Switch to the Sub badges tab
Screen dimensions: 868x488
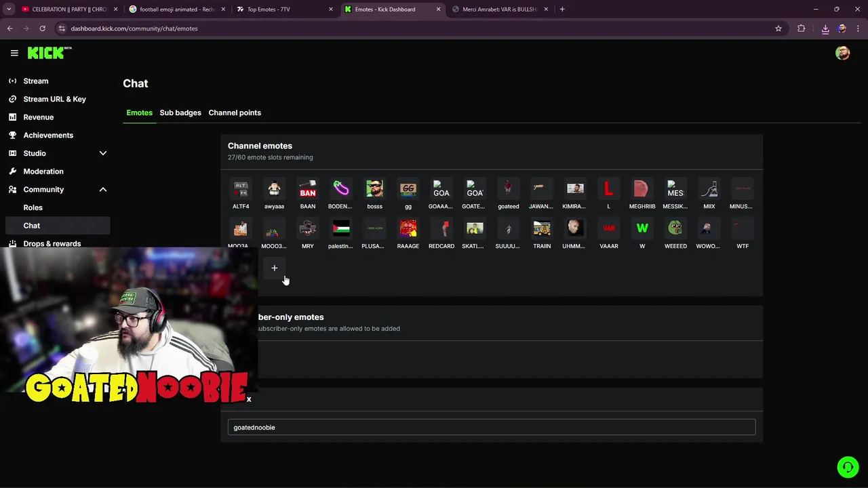[180, 113]
